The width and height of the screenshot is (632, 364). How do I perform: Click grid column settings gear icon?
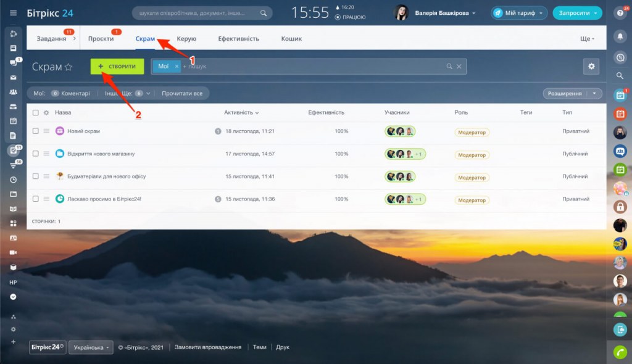point(46,112)
